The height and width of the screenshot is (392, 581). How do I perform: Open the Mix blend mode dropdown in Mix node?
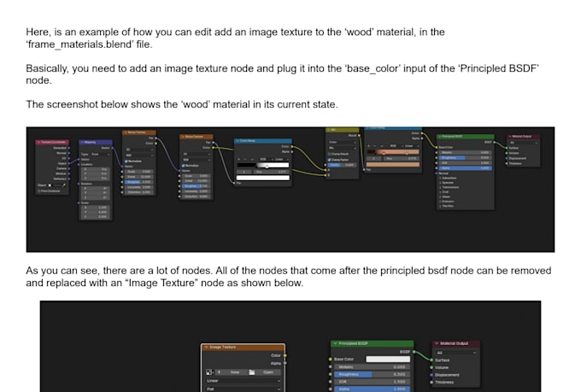click(x=343, y=148)
